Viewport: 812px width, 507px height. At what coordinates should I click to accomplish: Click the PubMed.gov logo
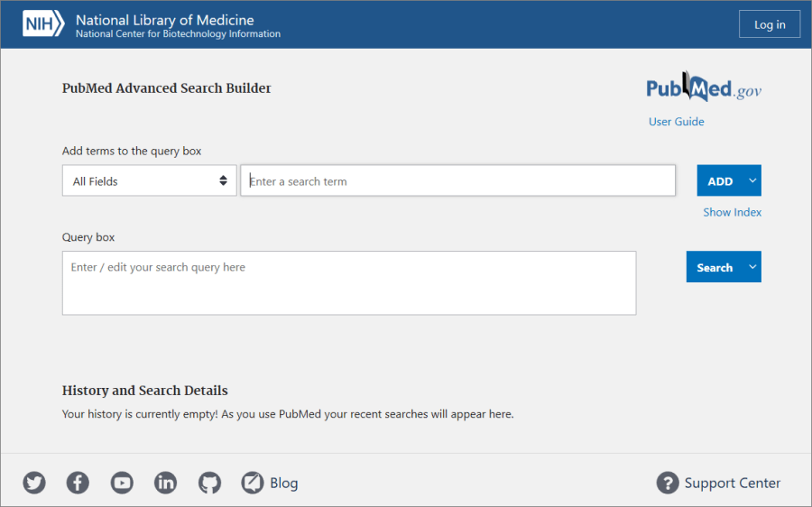click(x=704, y=87)
